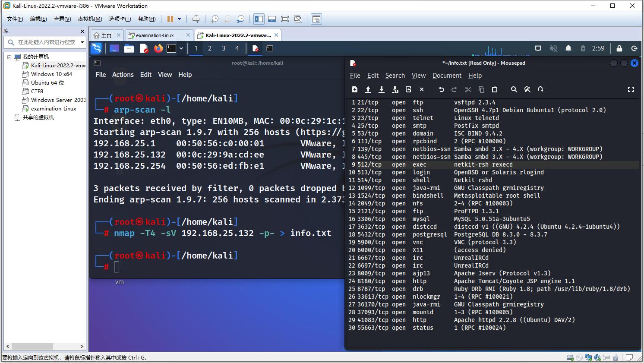Toggle the muted volume tray icon
The image size is (644, 363).
553,48
